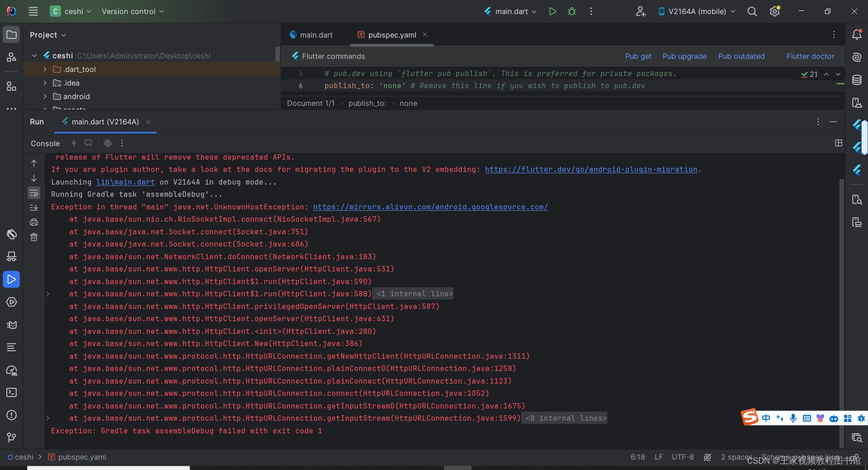Open the Terminal tool window
The image size is (868, 470).
click(x=11, y=393)
